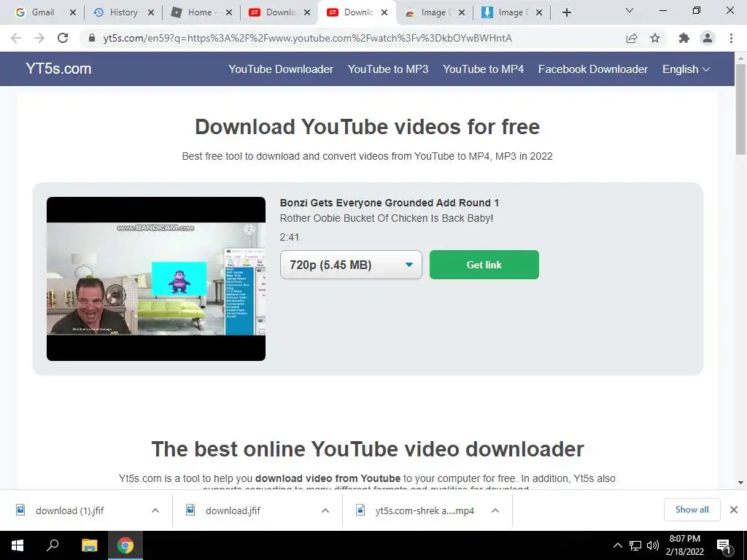Open downloaded file download.jfif
This screenshot has width=747, height=560.
(x=233, y=510)
